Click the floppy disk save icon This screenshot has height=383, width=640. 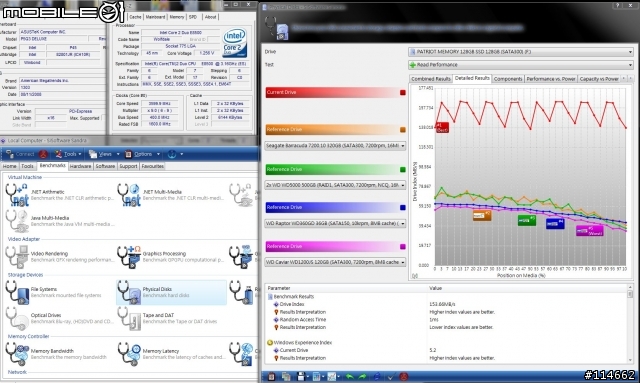click(301, 376)
